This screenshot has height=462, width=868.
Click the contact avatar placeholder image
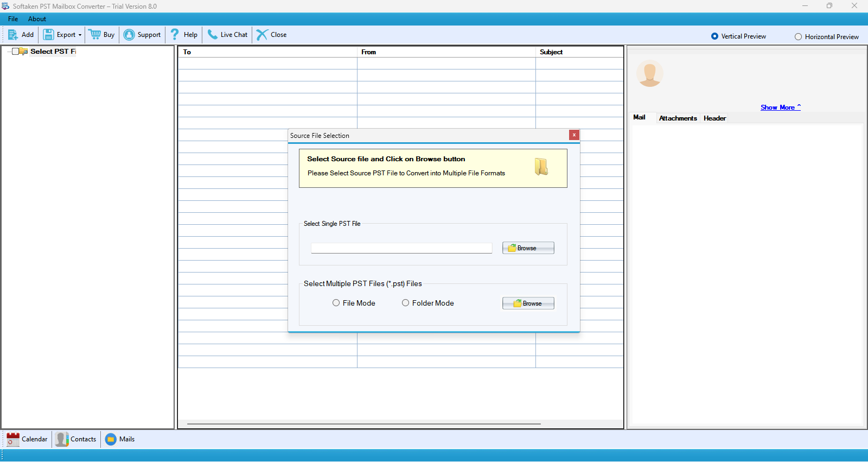[x=649, y=74]
